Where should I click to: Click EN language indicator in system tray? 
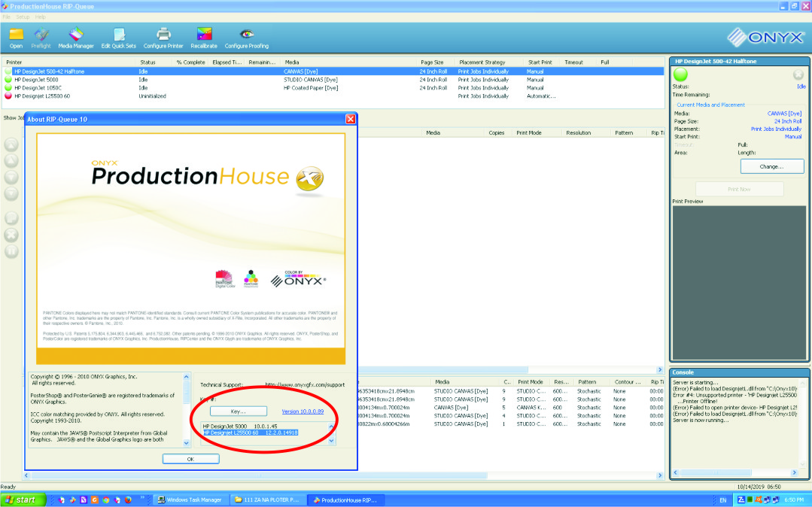coord(722,500)
